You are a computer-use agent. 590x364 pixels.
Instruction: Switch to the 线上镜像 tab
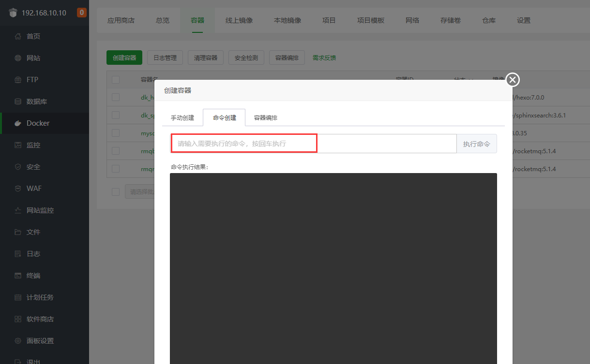click(239, 20)
